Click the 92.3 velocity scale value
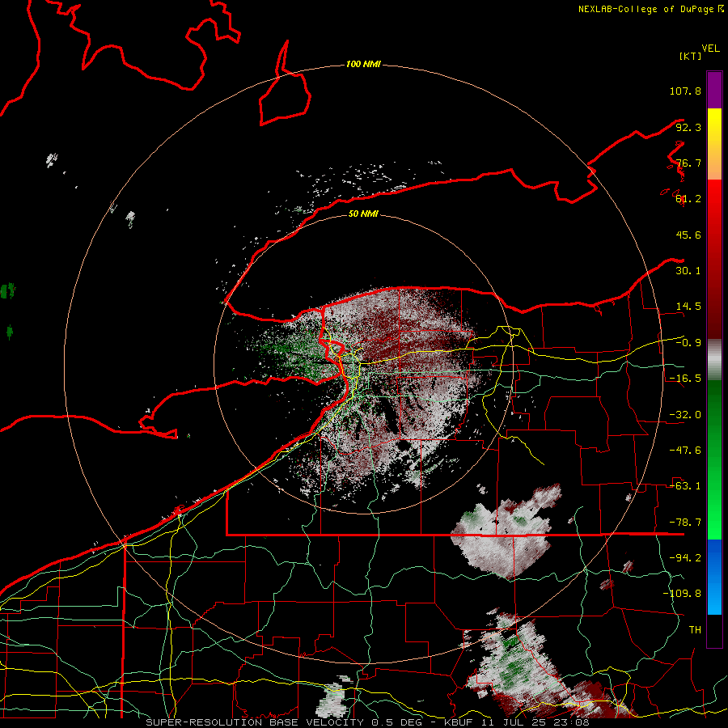728x728 pixels. tap(688, 127)
